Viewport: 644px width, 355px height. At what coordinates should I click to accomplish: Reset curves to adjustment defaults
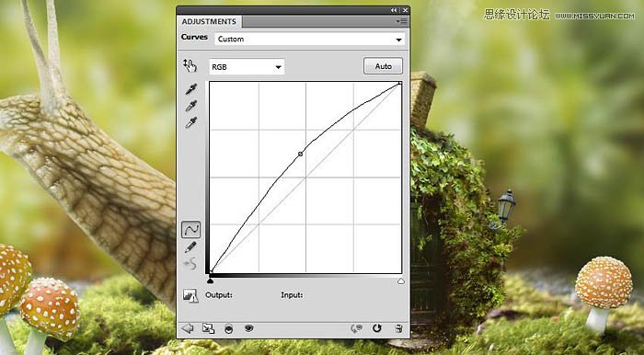(376, 328)
